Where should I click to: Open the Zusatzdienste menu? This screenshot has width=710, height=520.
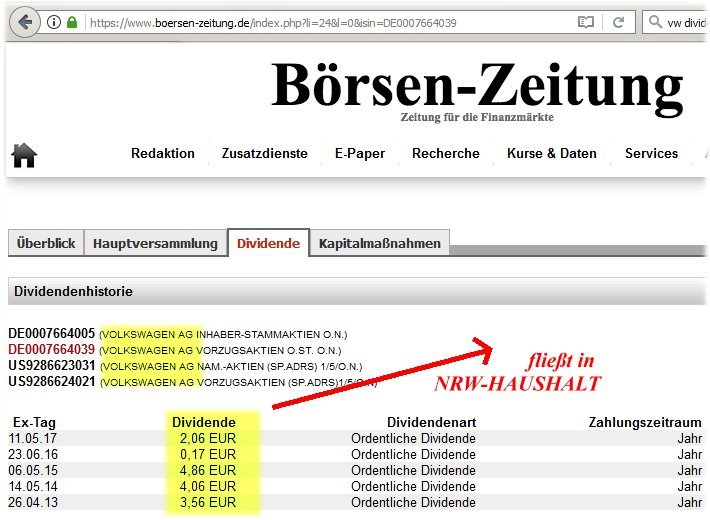pos(264,154)
